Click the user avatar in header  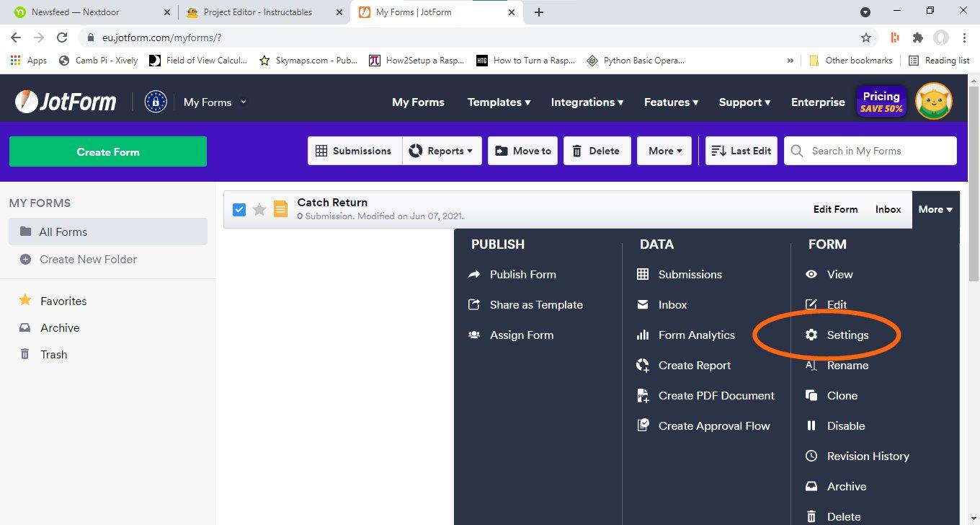[934, 102]
